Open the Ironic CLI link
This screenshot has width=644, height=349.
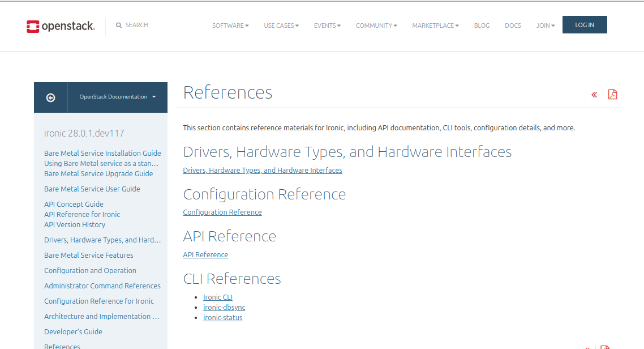pyautogui.click(x=218, y=297)
